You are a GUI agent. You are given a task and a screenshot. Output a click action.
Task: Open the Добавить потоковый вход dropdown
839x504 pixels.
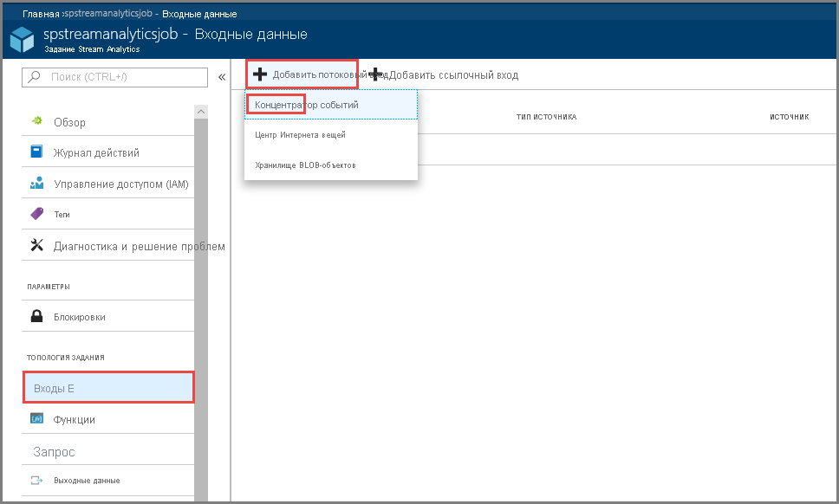tap(302, 74)
